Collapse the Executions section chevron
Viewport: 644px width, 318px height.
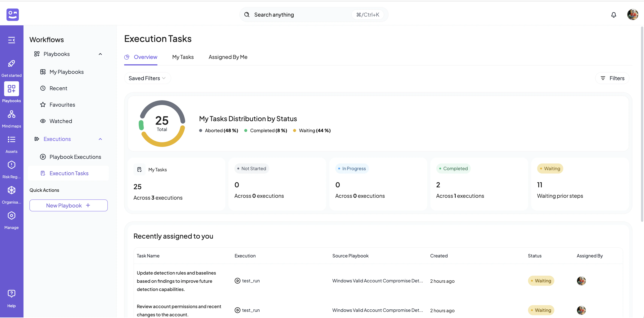click(100, 139)
